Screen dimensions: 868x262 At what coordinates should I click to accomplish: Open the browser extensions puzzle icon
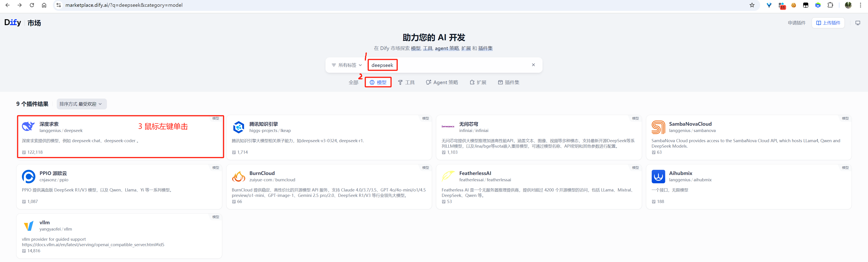[830, 5]
